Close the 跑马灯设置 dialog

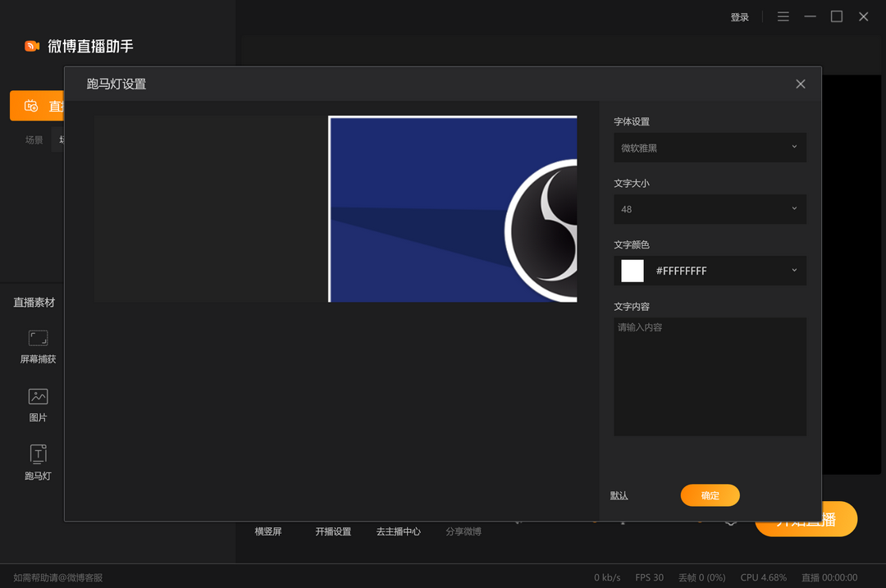click(x=800, y=84)
